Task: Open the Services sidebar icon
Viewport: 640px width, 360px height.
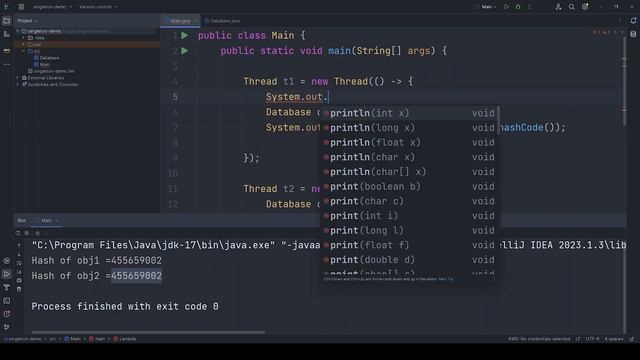Action: click(x=7, y=261)
